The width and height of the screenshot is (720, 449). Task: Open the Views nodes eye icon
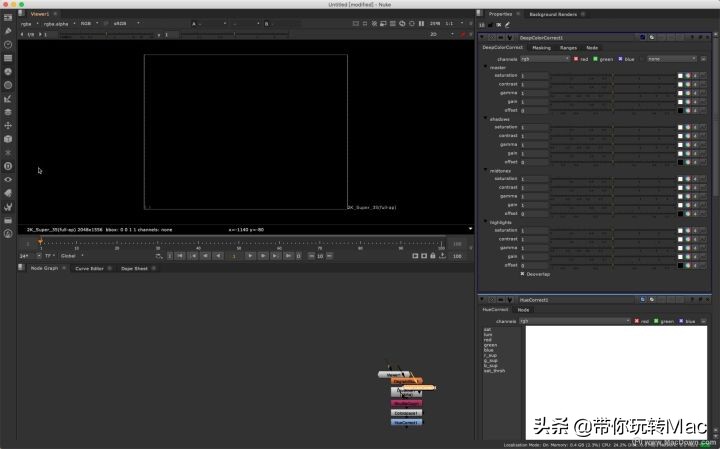tap(8, 179)
